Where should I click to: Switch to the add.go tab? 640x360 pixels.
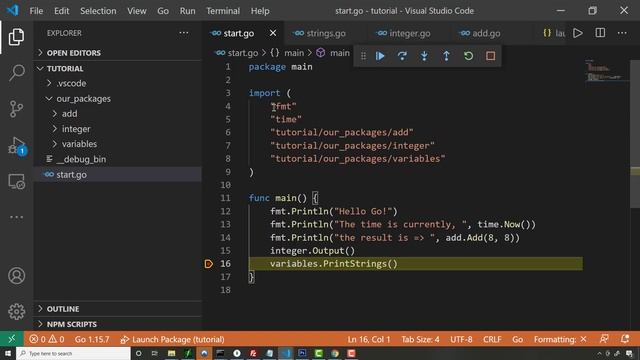[485, 33]
